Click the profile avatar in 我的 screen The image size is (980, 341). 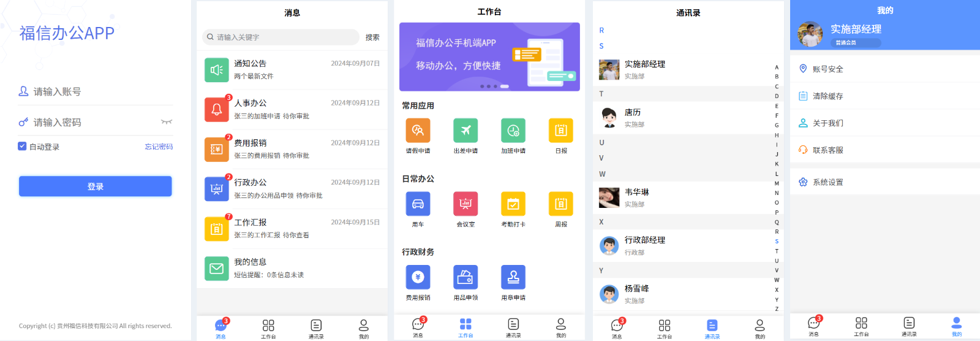click(810, 34)
